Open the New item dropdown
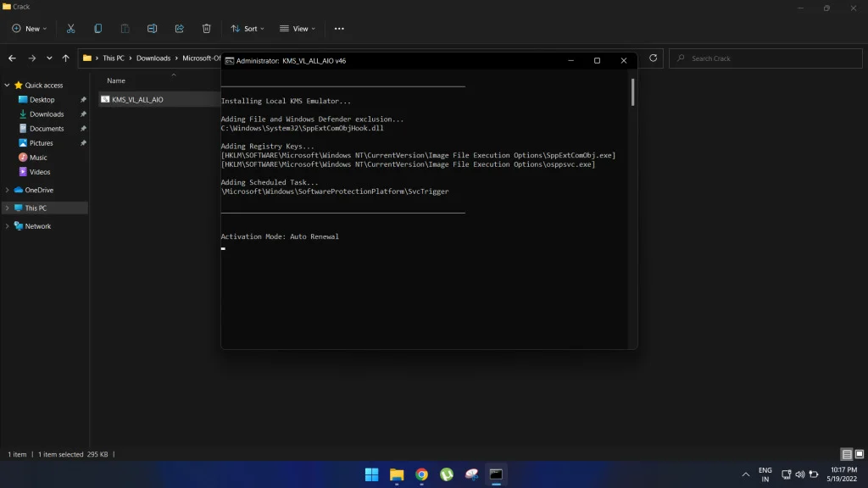868x488 pixels. tap(30, 29)
